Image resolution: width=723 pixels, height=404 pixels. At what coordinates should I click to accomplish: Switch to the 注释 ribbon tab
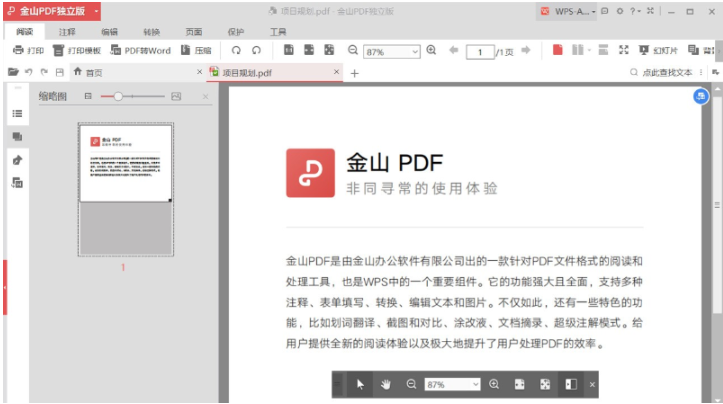click(67, 31)
